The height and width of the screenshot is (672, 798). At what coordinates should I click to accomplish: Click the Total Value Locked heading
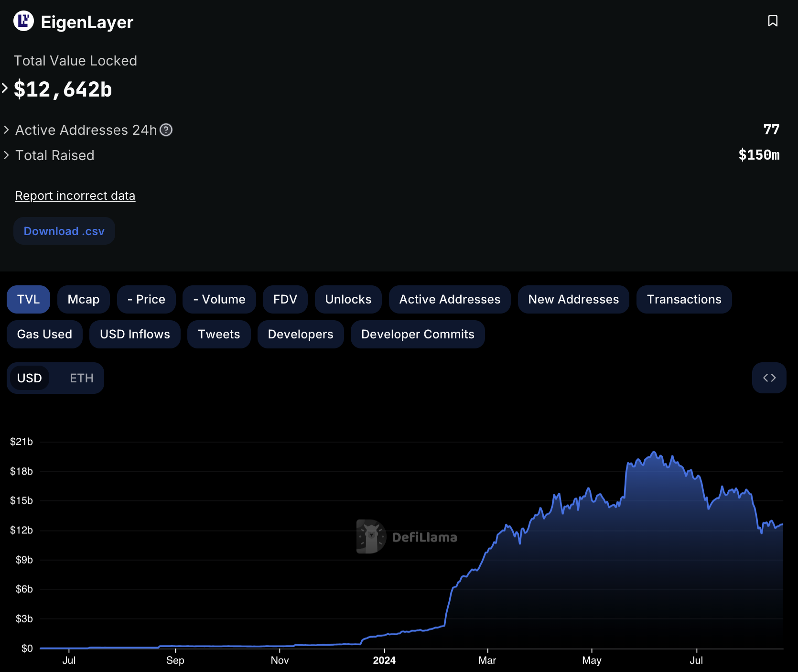tap(75, 61)
